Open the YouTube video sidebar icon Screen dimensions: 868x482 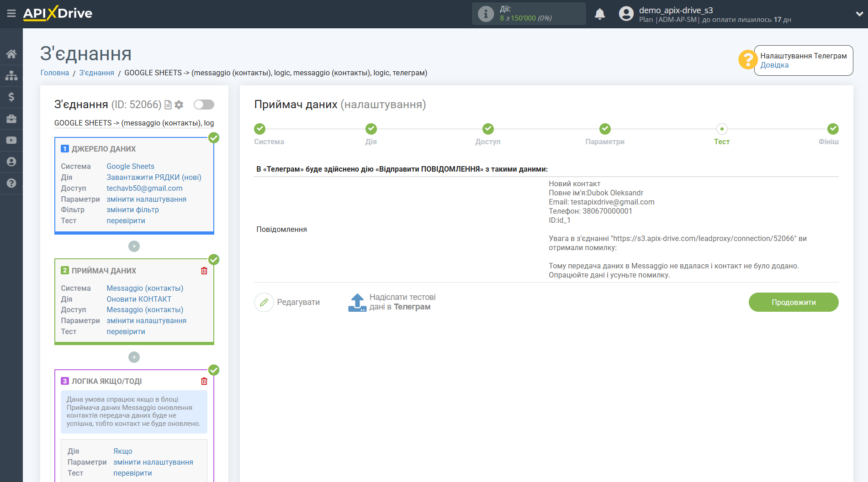point(11,140)
